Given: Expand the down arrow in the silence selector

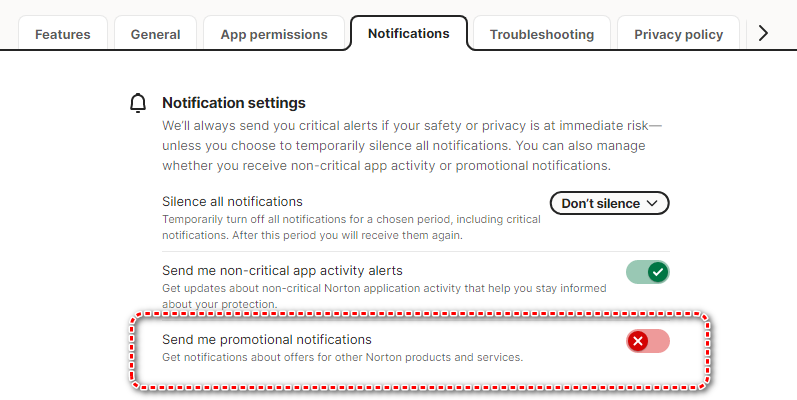Looking at the screenshot, I should [x=653, y=203].
